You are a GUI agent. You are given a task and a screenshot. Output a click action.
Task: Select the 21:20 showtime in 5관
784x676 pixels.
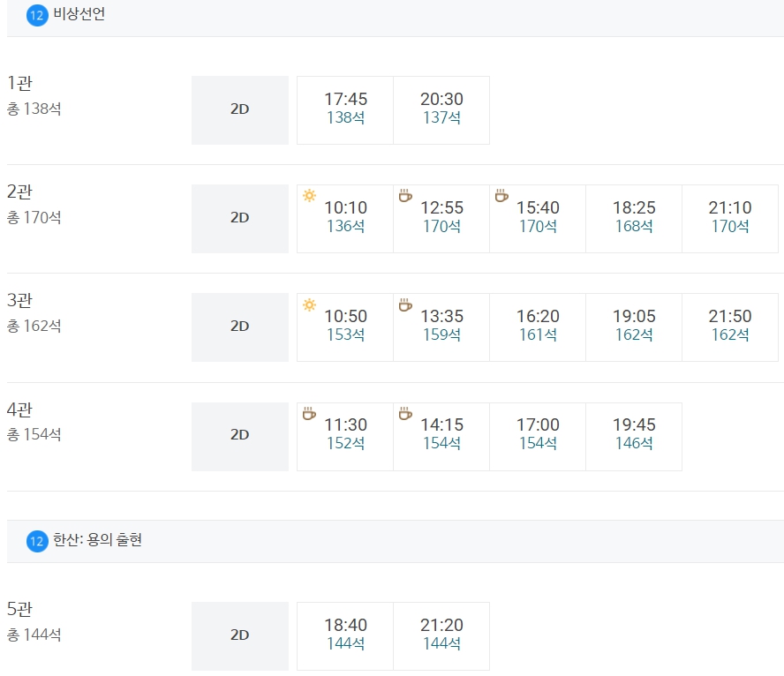click(x=441, y=635)
